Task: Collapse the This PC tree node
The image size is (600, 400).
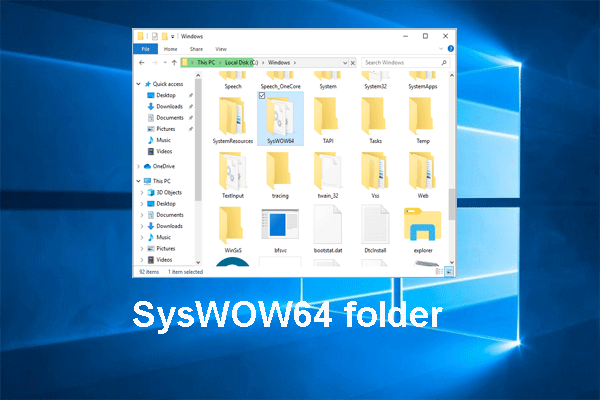Action: point(139,181)
